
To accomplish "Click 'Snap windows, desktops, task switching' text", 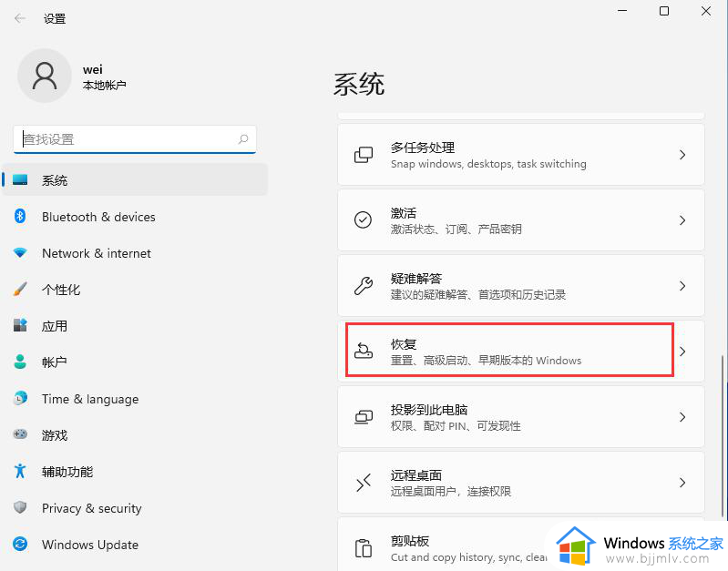I will coord(488,164).
